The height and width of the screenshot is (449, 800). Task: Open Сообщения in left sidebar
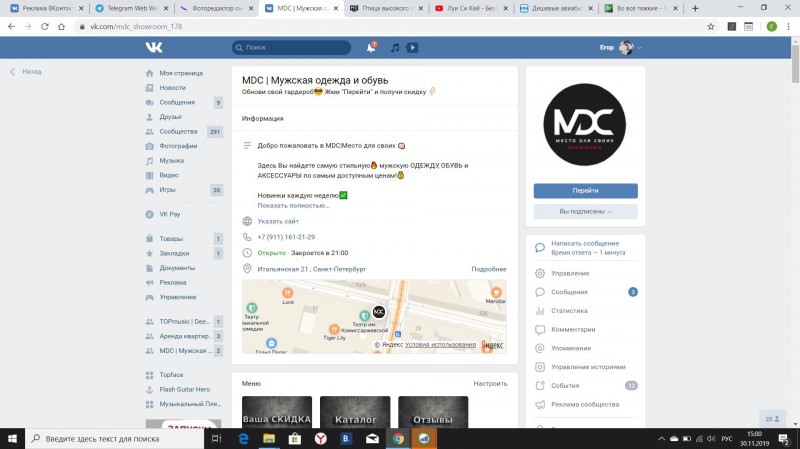[x=177, y=102]
